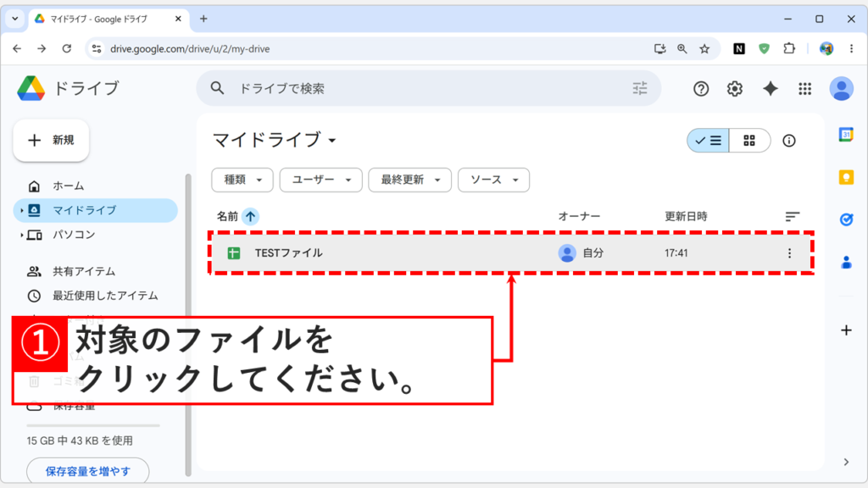Focus the ドライブで検索 search field
868x488 pixels.
429,88
